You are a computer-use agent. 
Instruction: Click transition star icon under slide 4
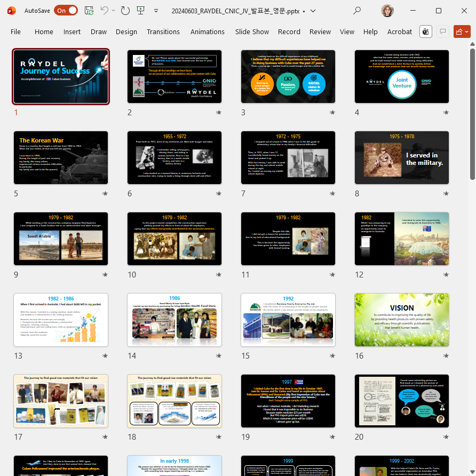(446, 112)
